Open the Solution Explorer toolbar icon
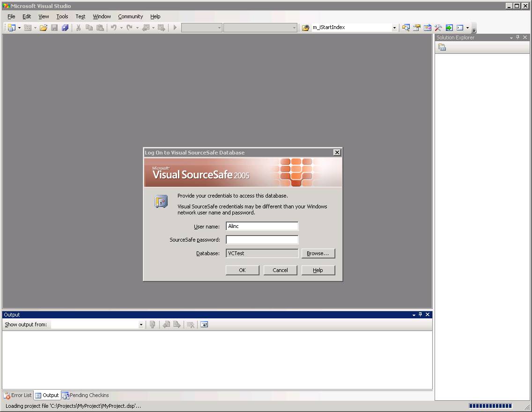Screen dimensions: 532x412 [x=406, y=28]
